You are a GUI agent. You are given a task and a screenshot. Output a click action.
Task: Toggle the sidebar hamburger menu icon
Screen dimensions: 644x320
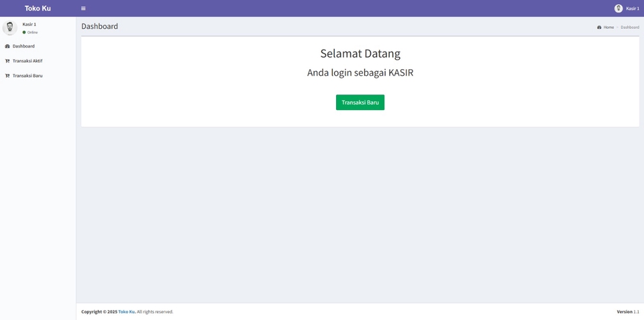[x=83, y=8]
